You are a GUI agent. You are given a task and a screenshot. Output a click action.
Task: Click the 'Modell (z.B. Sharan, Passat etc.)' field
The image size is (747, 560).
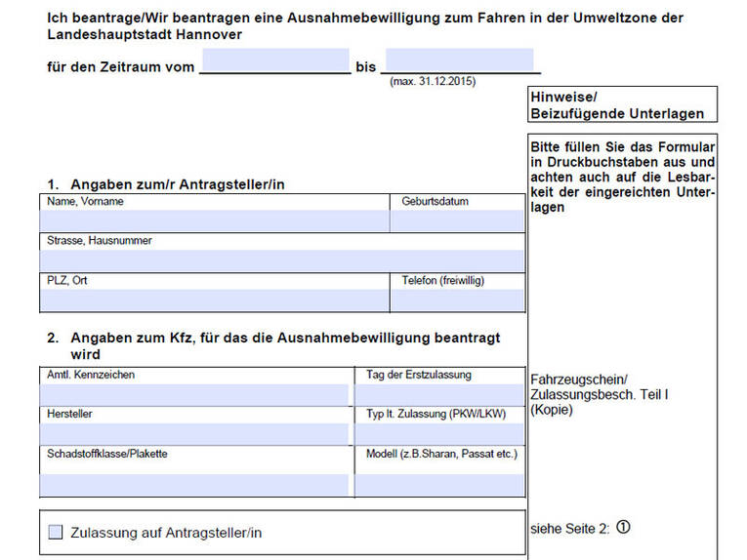click(438, 484)
